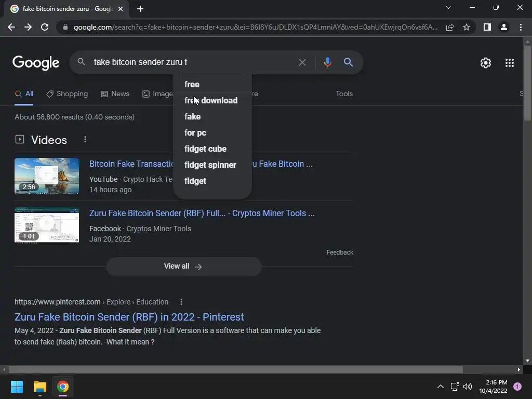View all video results
This screenshot has height=399, width=532.
click(183, 267)
